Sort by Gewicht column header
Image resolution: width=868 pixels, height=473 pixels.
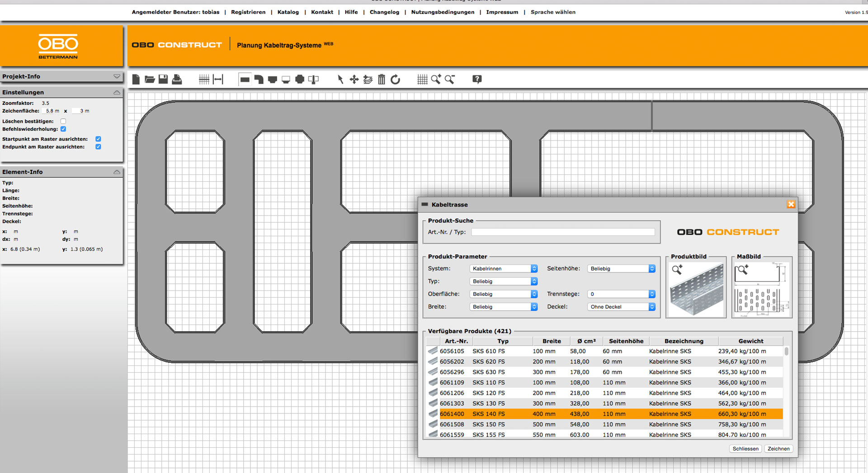pyautogui.click(x=750, y=341)
